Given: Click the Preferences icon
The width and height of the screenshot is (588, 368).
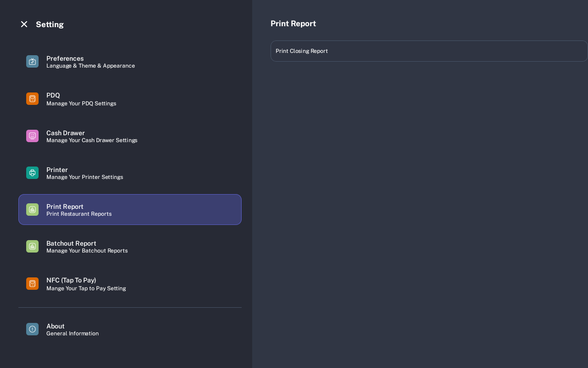Looking at the screenshot, I should (x=32, y=62).
